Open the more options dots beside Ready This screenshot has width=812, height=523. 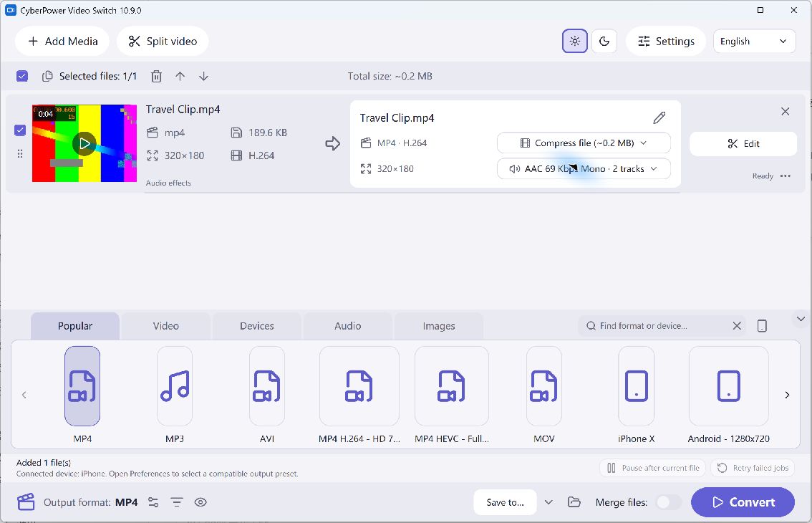[x=785, y=176]
